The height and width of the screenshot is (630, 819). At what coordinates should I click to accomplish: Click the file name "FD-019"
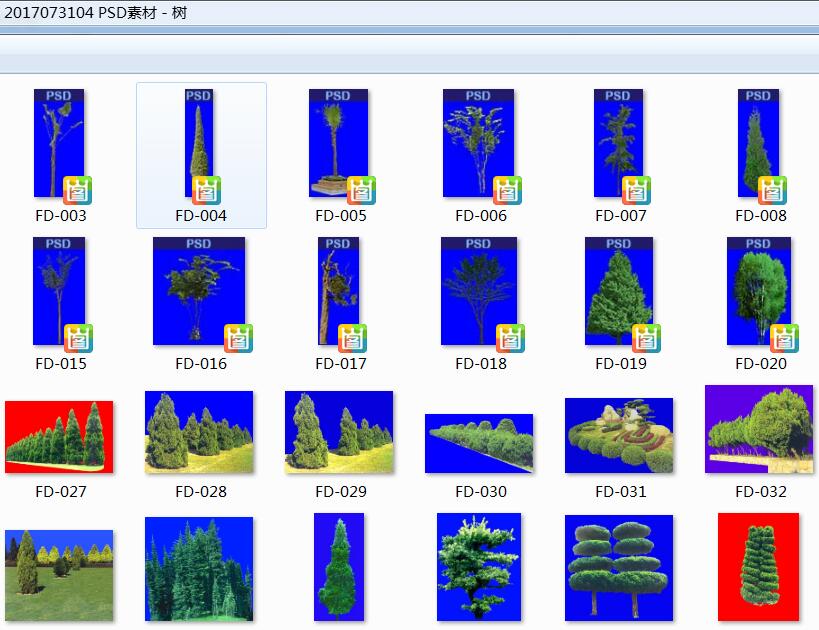621,364
